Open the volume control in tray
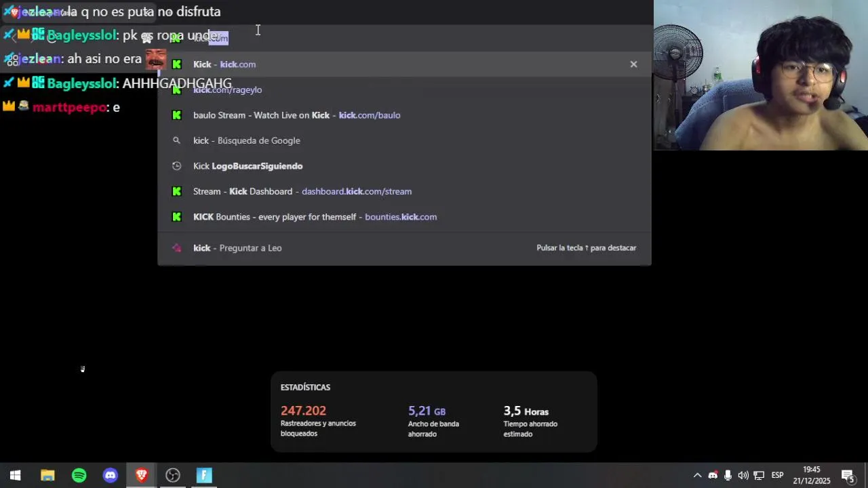The width and height of the screenshot is (868, 488). [743, 475]
